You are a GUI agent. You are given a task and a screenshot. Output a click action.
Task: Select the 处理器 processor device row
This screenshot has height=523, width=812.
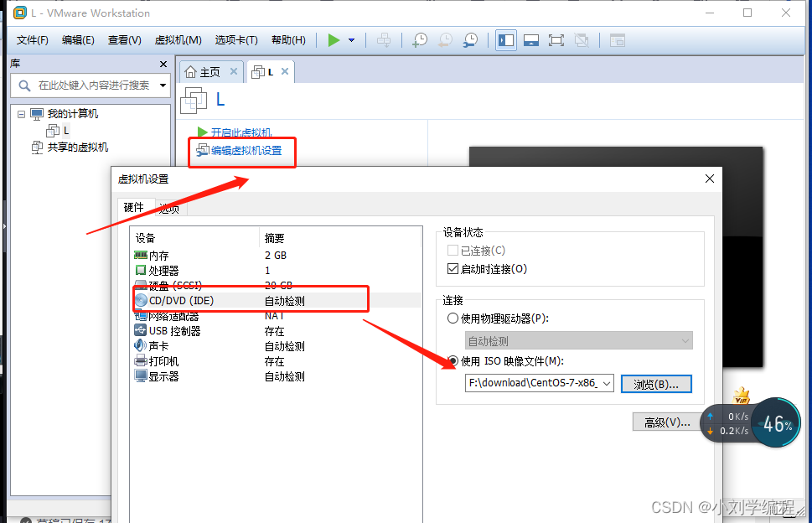pos(277,271)
